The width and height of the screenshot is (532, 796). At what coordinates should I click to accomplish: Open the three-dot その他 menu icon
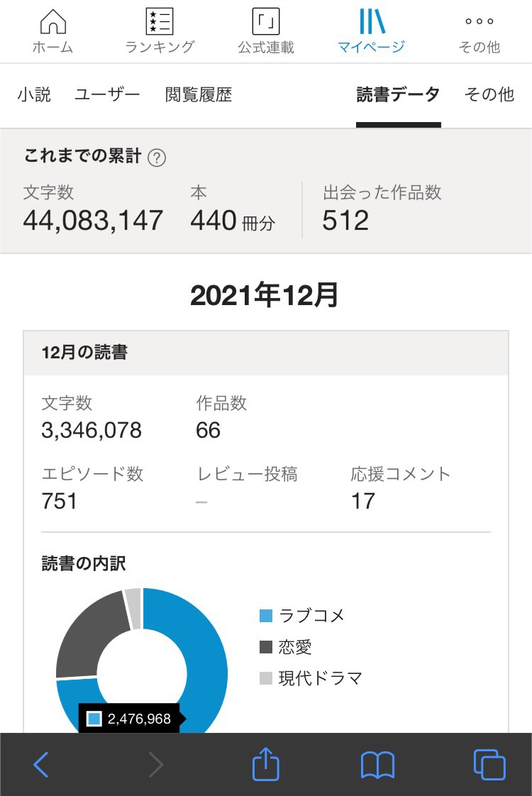click(479, 23)
